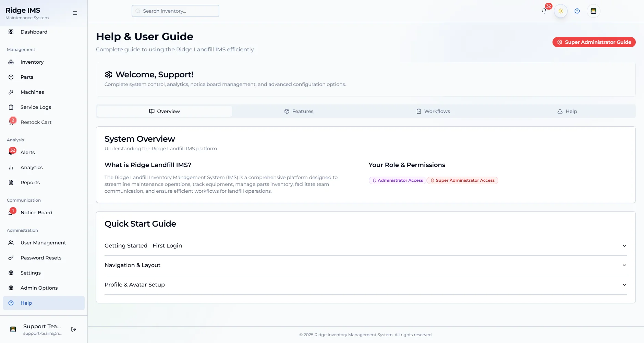Click the notifications bell icon
The image size is (644, 343).
[544, 11]
